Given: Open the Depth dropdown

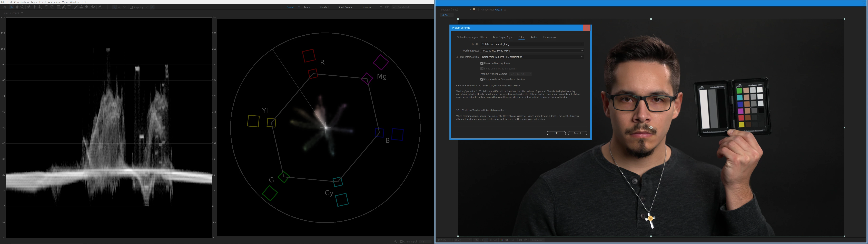Looking at the screenshot, I should 532,44.
